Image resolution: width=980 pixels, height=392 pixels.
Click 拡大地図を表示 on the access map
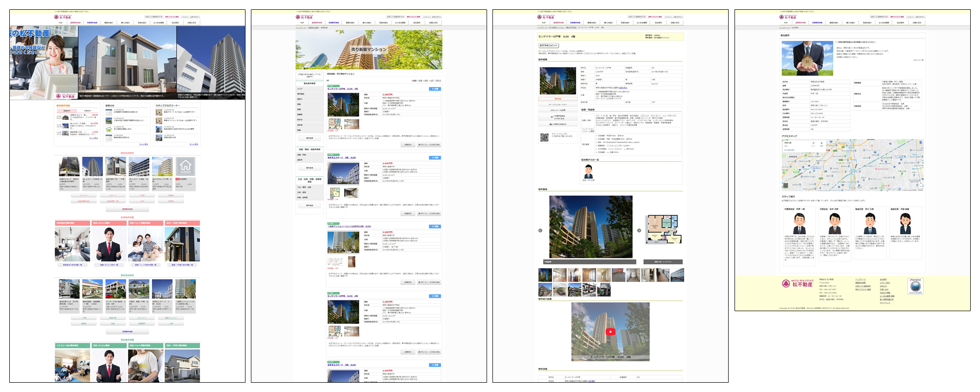789,150
